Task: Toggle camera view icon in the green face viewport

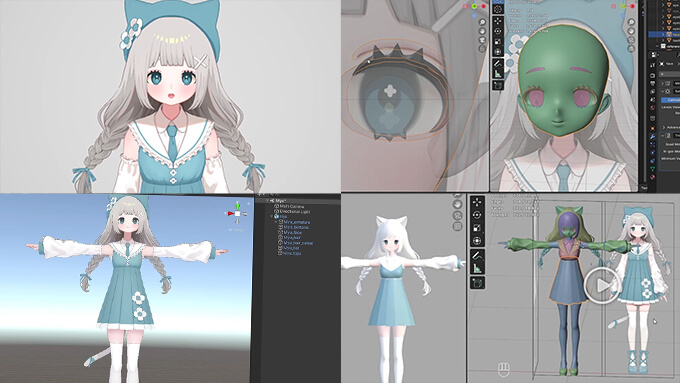Action: coord(631,40)
